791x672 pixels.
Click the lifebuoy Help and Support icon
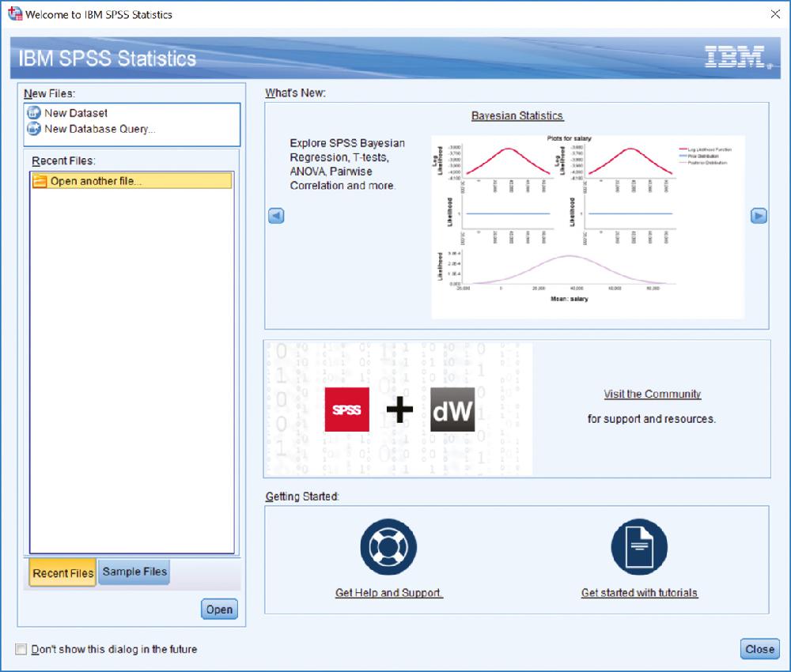point(388,547)
